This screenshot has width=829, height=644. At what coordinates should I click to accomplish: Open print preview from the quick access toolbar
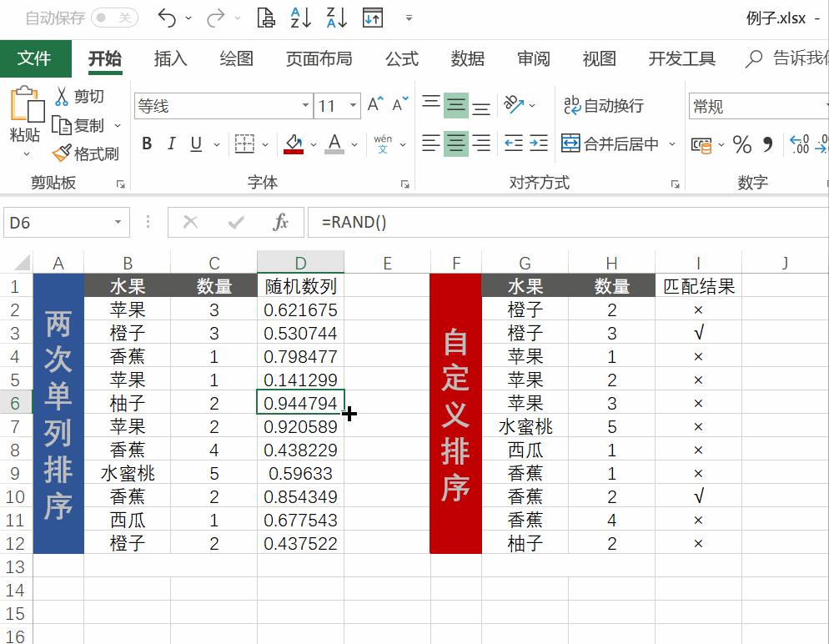(x=265, y=18)
